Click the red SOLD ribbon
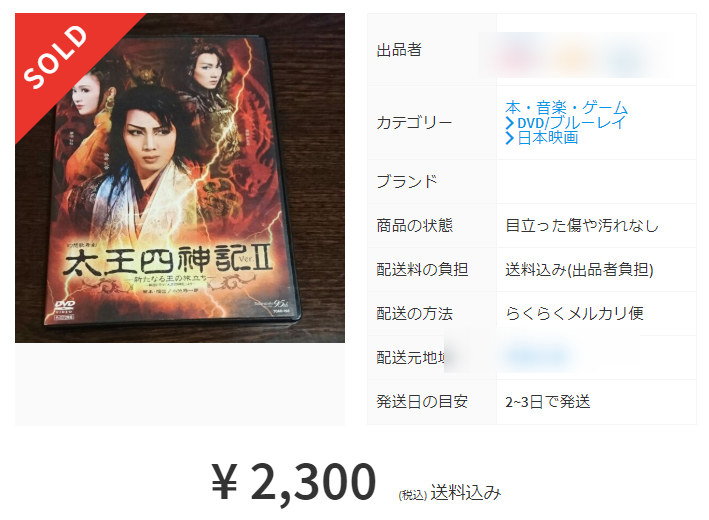The image size is (709, 520). click(x=57, y=57)
